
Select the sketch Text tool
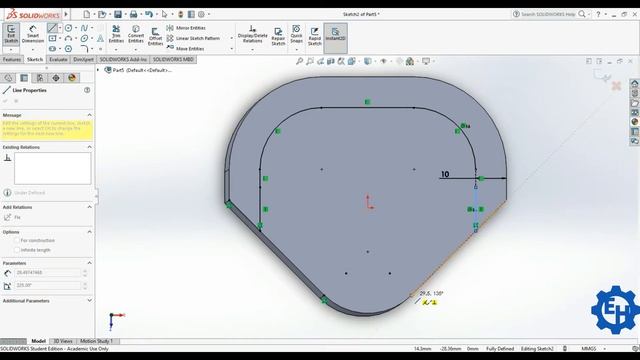(x=100, y=38)
